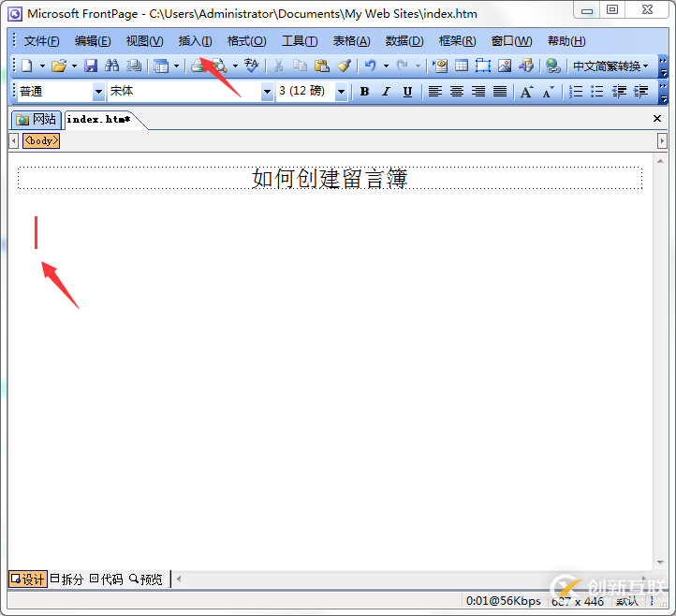
Task: Switch to 预览 view
Action: (x=146, y=579)
